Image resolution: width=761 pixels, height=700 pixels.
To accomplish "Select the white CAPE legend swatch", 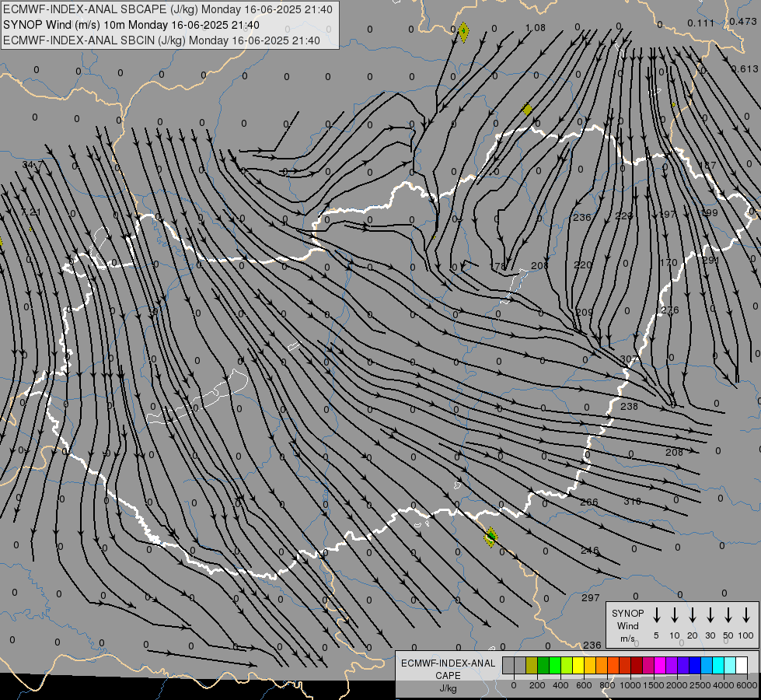I will pos(742,665).
